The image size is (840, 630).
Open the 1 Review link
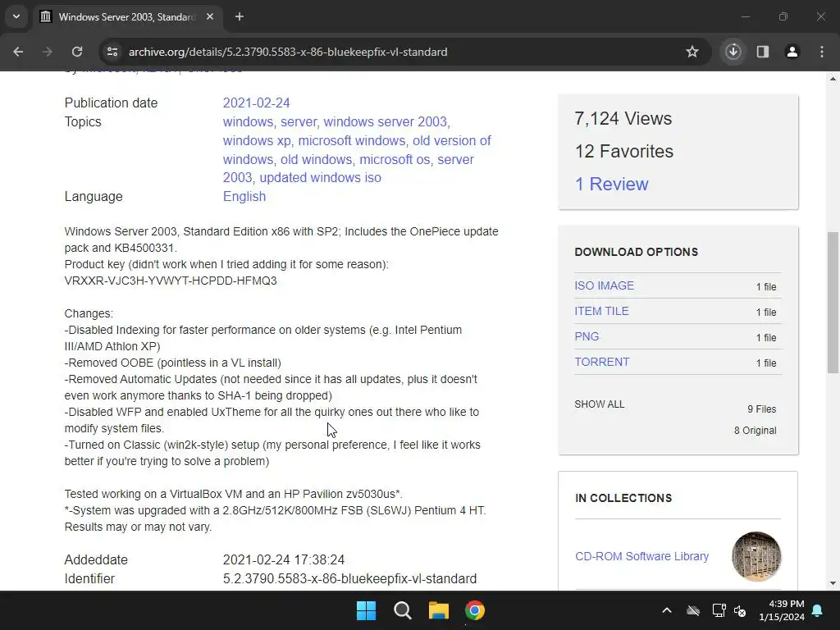point(611,184)
